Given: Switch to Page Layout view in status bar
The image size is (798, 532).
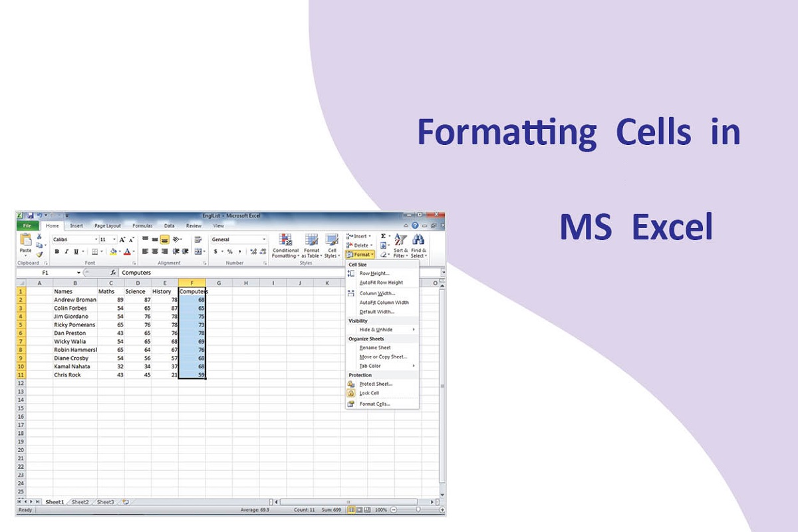Looking at the screenshot, I should click(x=360, y=510).
